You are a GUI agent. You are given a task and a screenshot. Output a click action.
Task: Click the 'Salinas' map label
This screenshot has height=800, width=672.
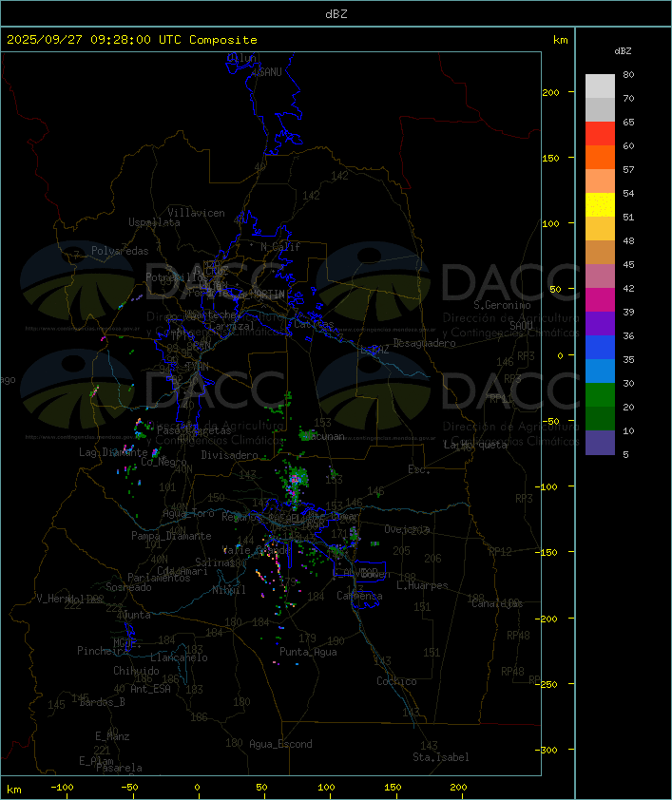pyautogui.click(x=215, y=562)
